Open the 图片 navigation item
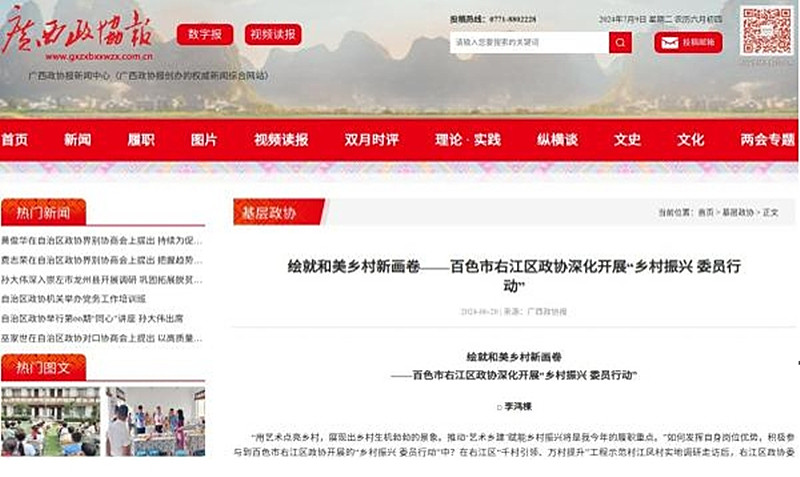Image resolution: width=800 pixels, height=477 pixels. coord(204,139)
